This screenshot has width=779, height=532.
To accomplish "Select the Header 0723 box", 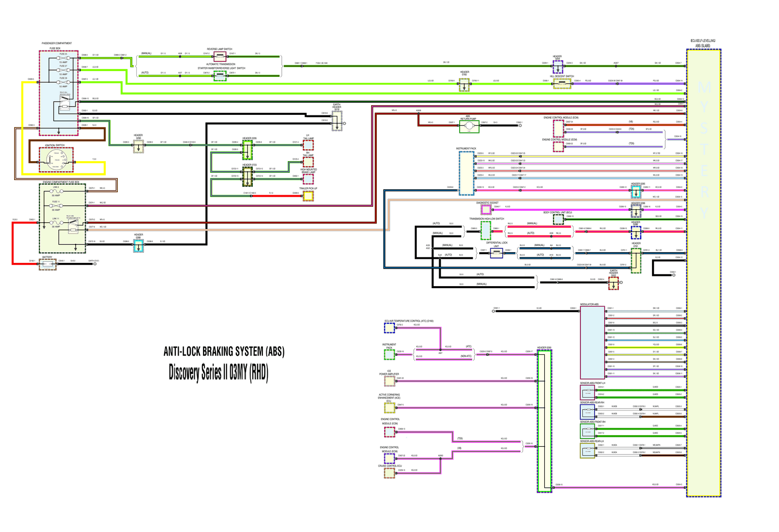I will tap(247, 177).
